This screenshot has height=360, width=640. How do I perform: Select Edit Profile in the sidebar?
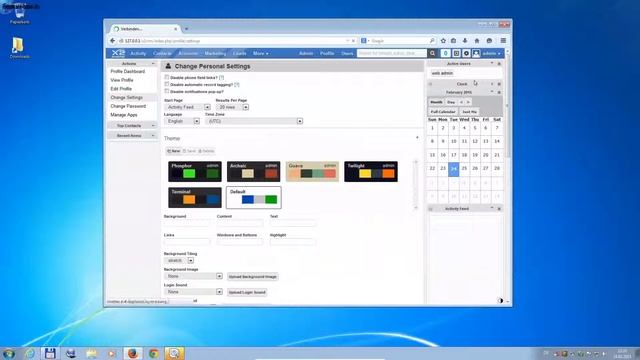click(x=121, y=89)
